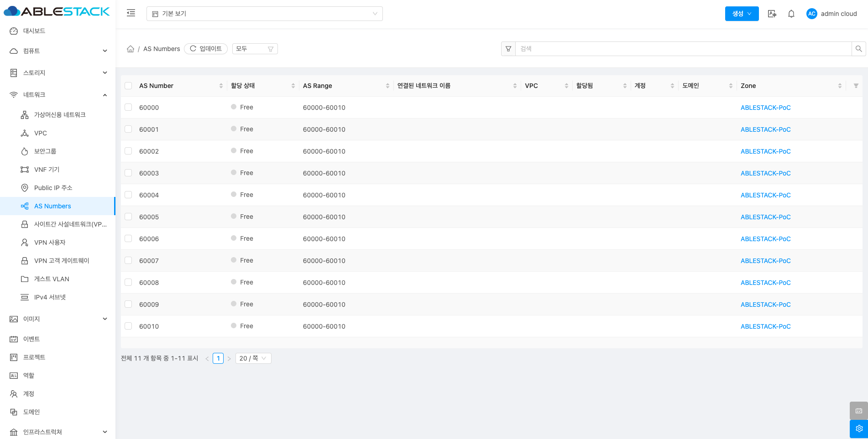
Task: Open the language translation icon
Action: point(772,14)
